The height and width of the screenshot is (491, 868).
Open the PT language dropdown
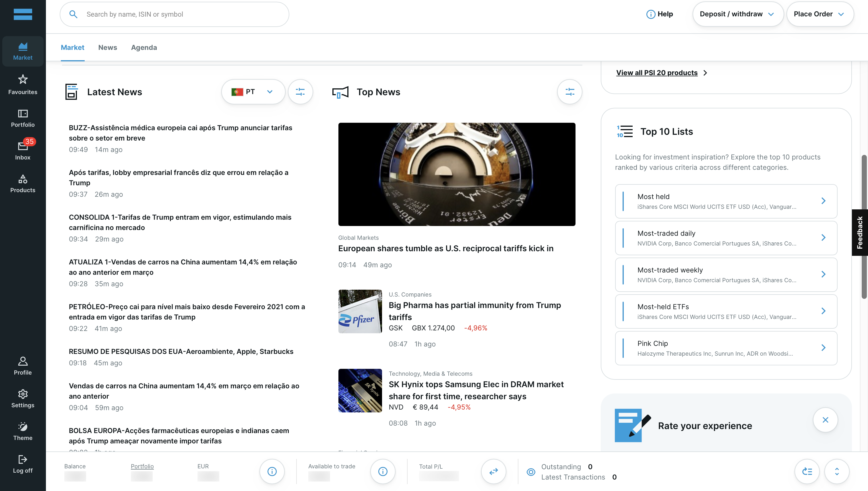pos(253,92)
